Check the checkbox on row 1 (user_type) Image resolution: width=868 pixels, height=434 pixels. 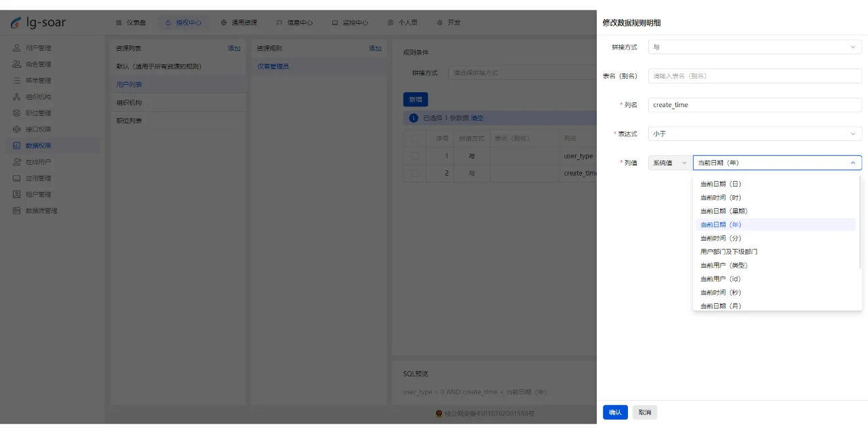(x=414, y=155)
